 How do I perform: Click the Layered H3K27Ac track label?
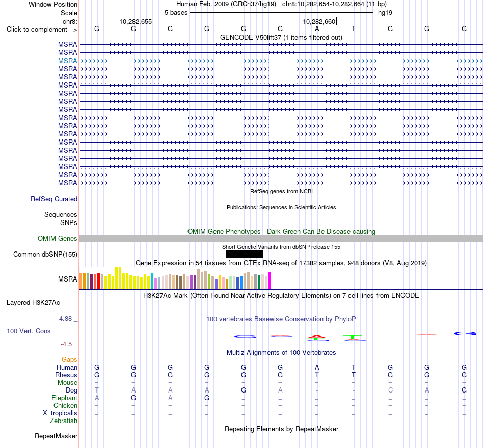click(33, 303)
